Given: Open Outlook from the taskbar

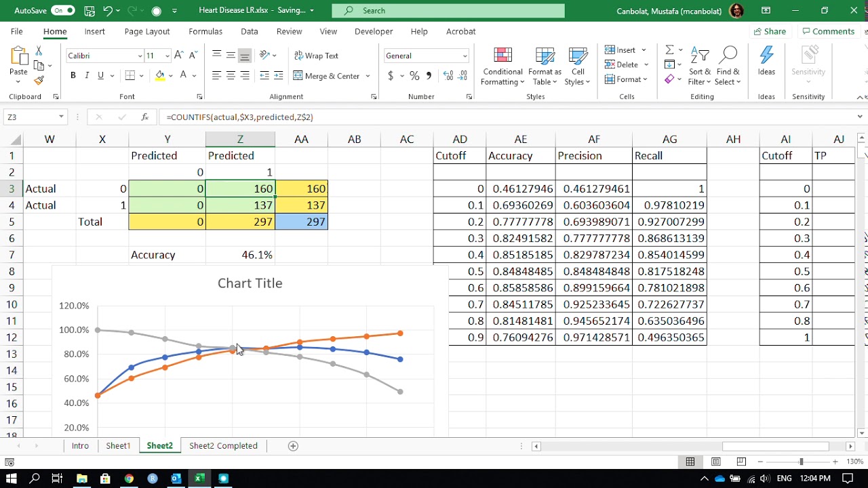Looking at the screenshot, I should click(x=176, y=479).
